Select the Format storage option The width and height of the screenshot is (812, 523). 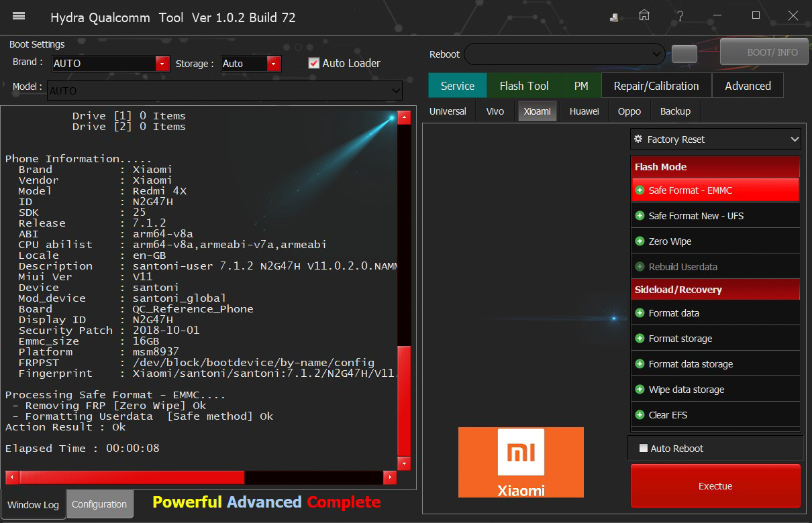point(715,339)
